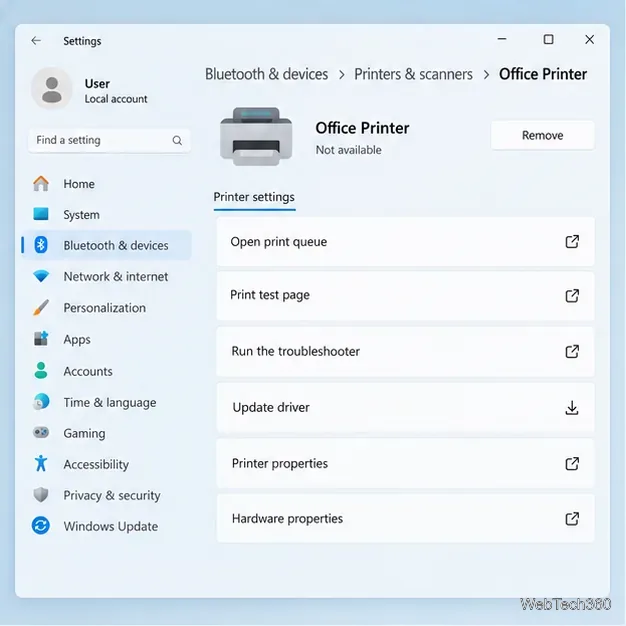This screenshot has width=626, height=626.
Task: Click the Accessibility figure icon
Action: [x=41, y=464]
